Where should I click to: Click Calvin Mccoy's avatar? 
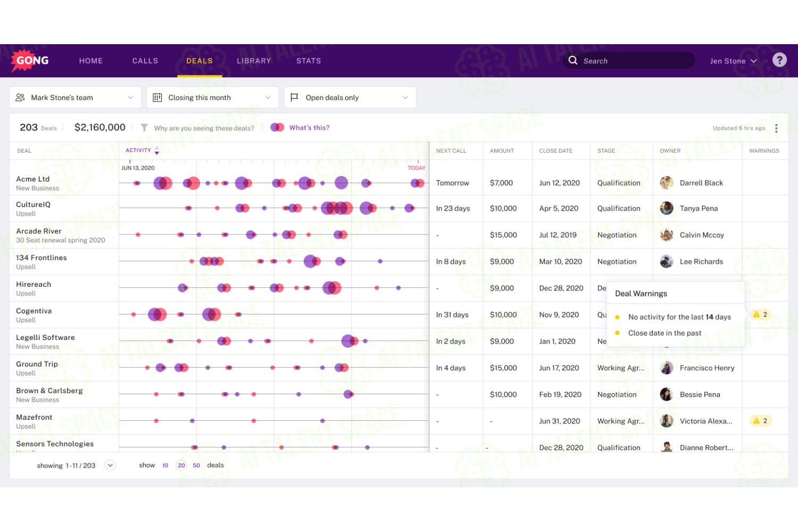tap(667, 235)
